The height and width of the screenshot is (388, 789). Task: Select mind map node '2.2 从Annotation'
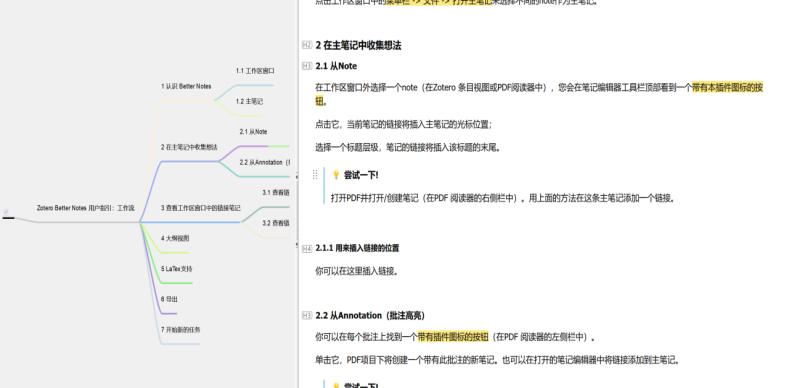pyautogui.click(x=264, y=163)
